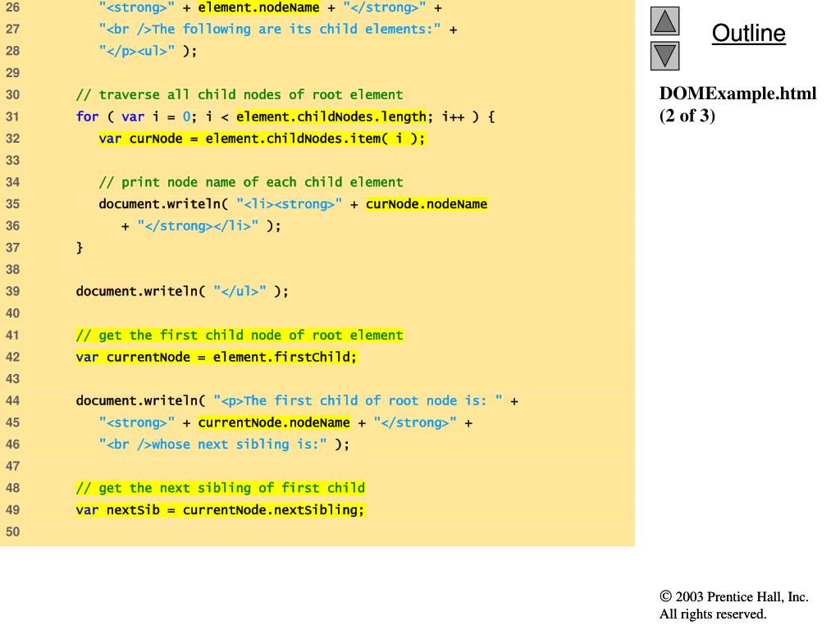The image size is (840, 630).
Task: Click line number 26
Action: pyautogui.click(x=12, y=7)
